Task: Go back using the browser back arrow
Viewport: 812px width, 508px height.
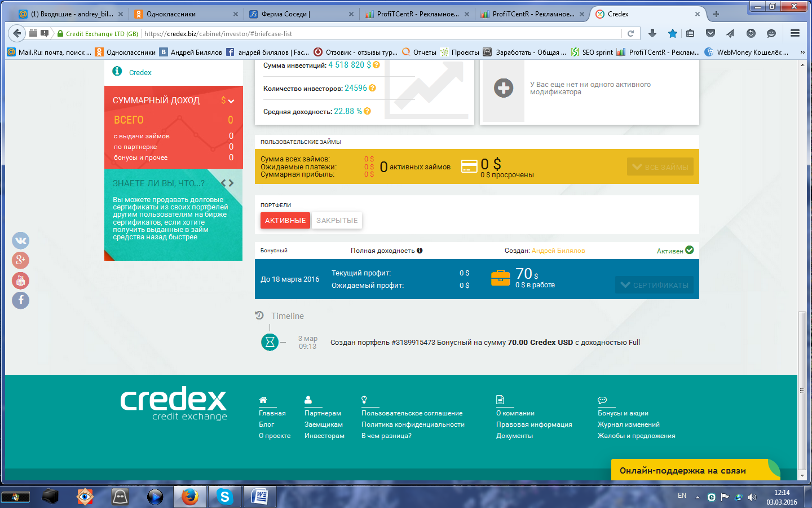Action: pyautogui.click(x=17, y=33)
